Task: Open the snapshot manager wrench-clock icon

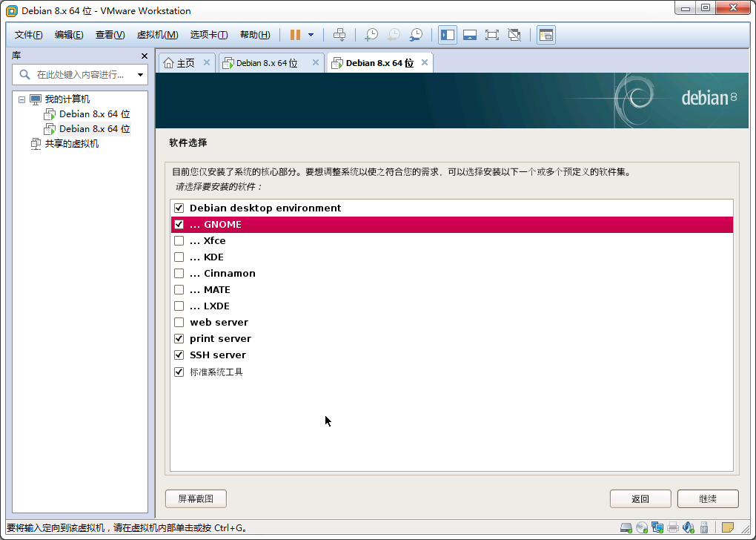Action: [x=416, y=35]
